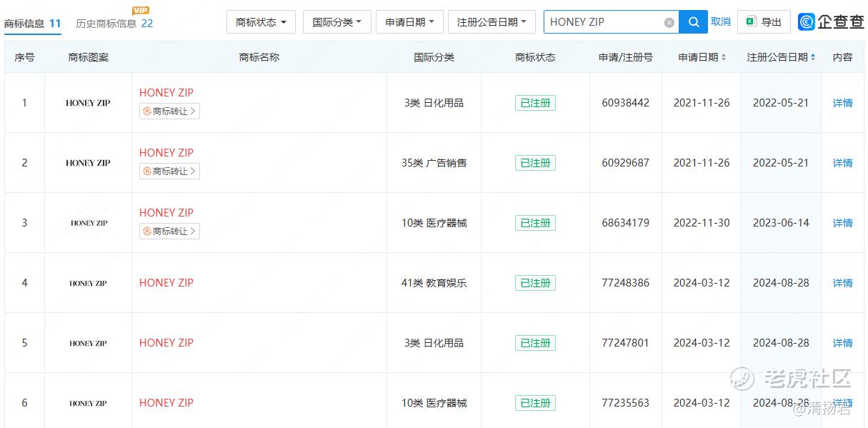Click HONEY ZIP name in row 3
The image size is (868, 428).
pyautogui.click(x=166, y=213)
